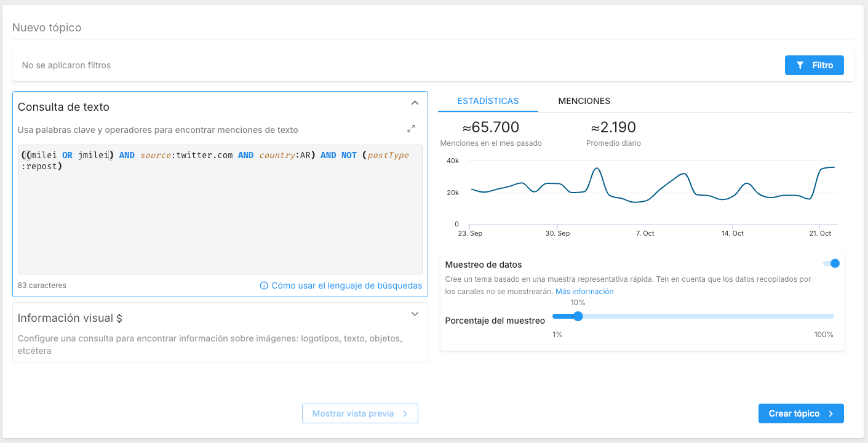
Task: Click the 1% slider minimum label
Action: tap(557, 335)
